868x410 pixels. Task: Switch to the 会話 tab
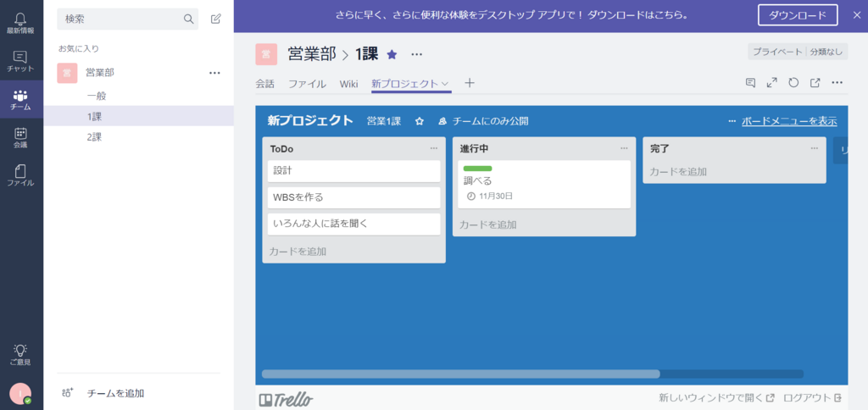(x=264, y=84)
